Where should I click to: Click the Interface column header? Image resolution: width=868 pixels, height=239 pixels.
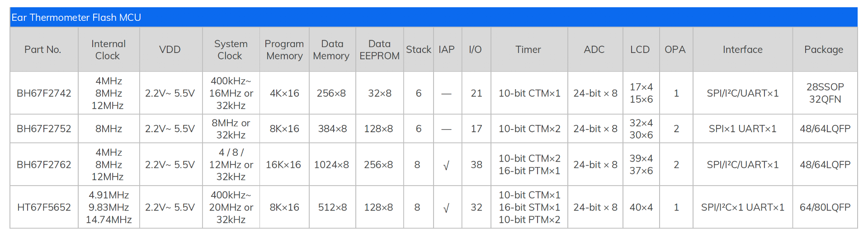[743, 49]
